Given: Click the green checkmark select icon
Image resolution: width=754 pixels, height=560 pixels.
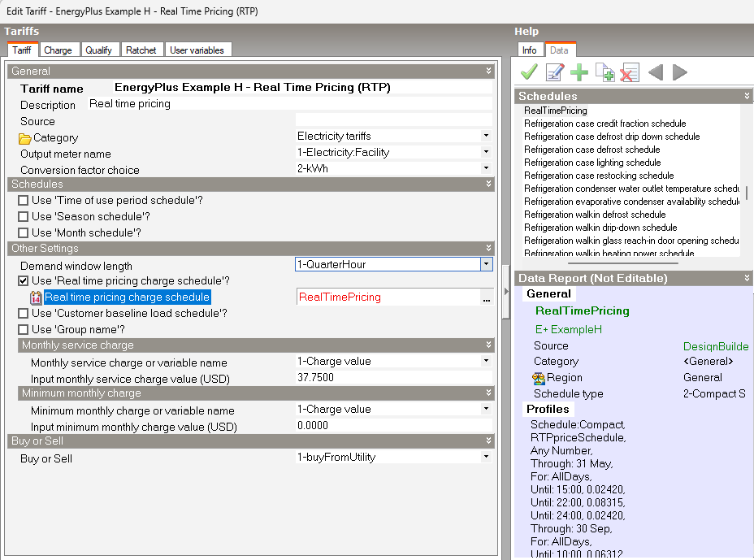Looking at the screenshot, I should 529,73.
